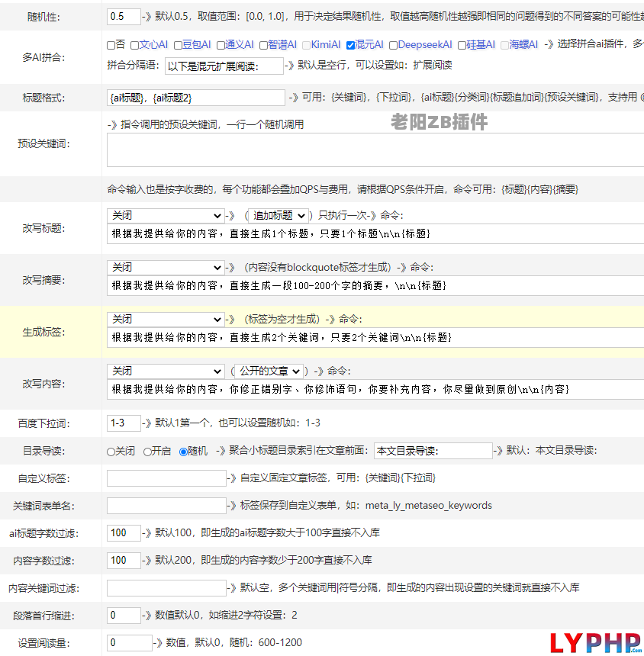Check the 硅基AI checkbox

462,45
